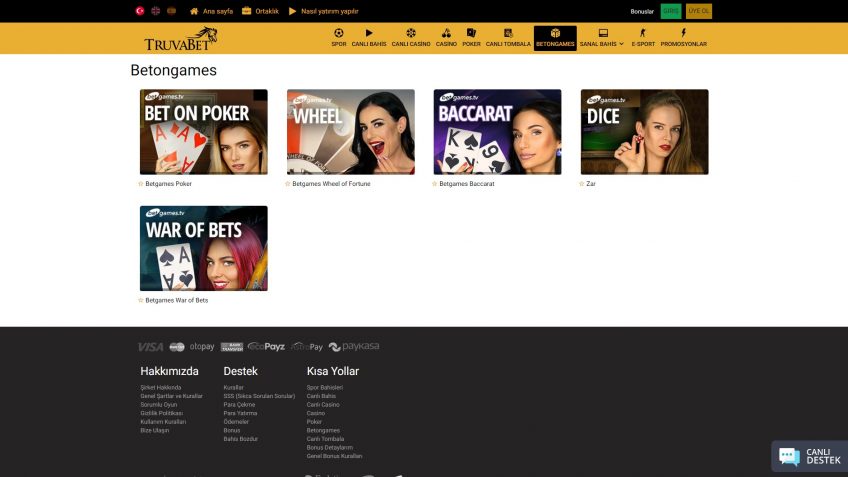Open the CASİNO cherry menu item

[446, 38]
